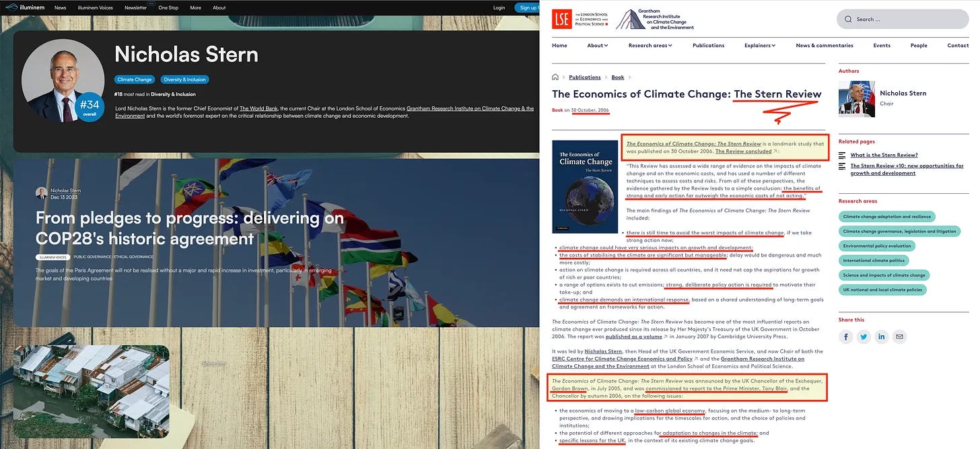Image resolution: width=980 pixels, height=449 pixels.
Task: Select 'Environmental policy evaluation' tag
Action: (877, 246)
